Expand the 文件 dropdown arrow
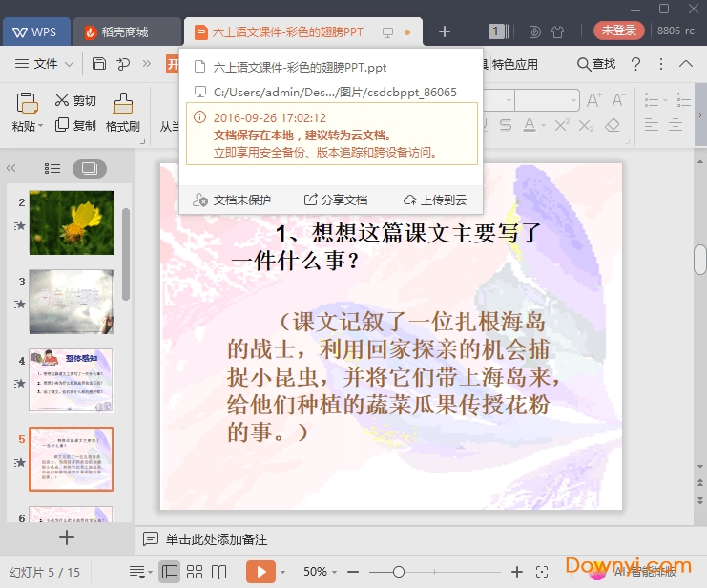The width and height of the screenshot is (707, 588). tap(69, 64)
